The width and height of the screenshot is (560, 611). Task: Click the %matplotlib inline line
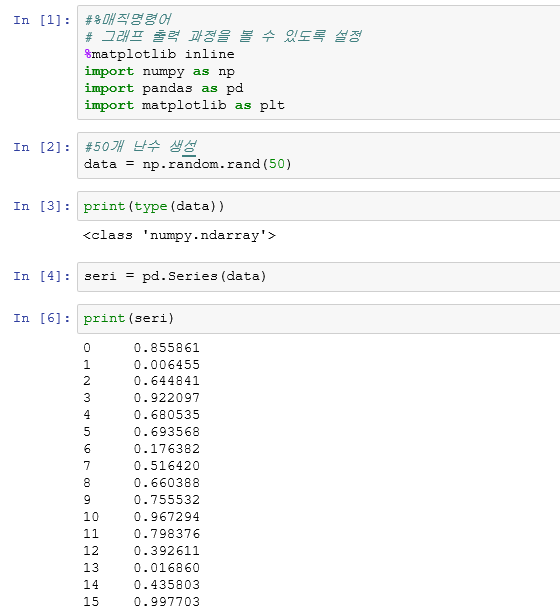coord(159,54)
